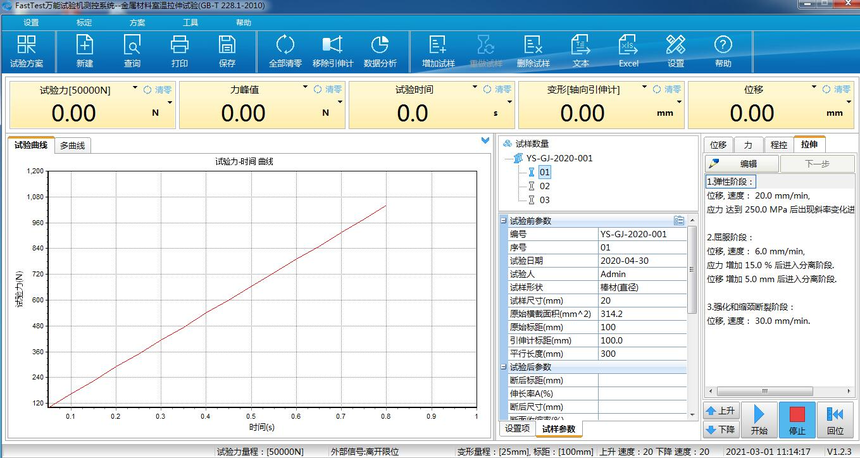This screenshot has width=860, height=458.
Task: Open the 方案 menu
Action: 137,22
